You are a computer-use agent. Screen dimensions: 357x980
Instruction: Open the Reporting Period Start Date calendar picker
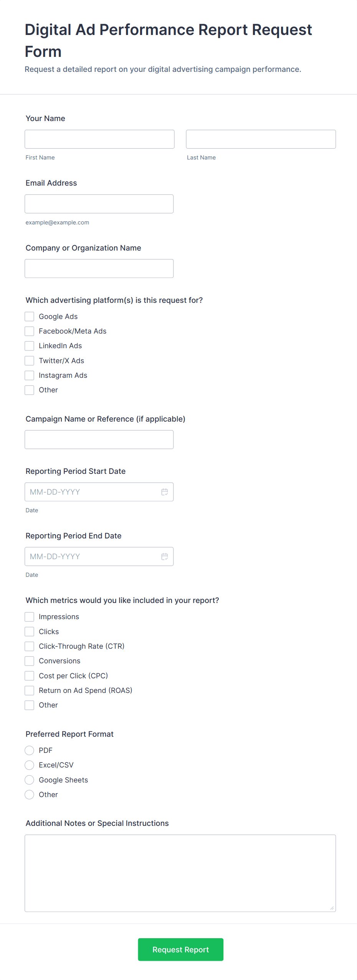164,492
